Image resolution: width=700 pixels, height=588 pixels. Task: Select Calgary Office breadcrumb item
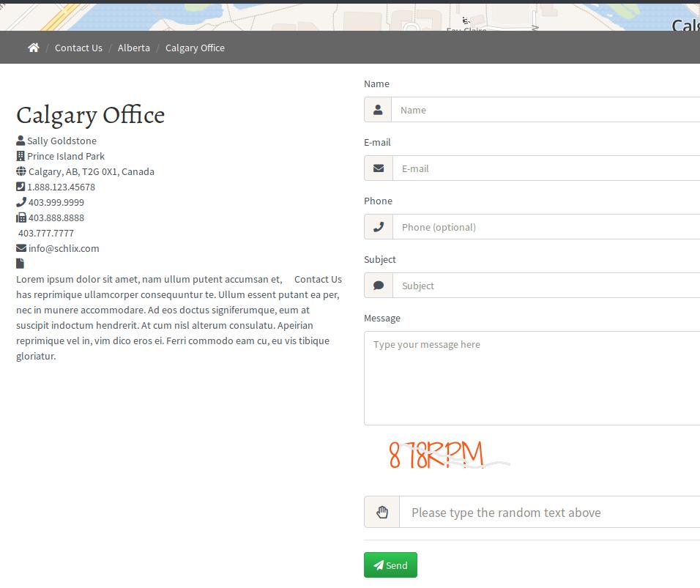coord(195,48)
